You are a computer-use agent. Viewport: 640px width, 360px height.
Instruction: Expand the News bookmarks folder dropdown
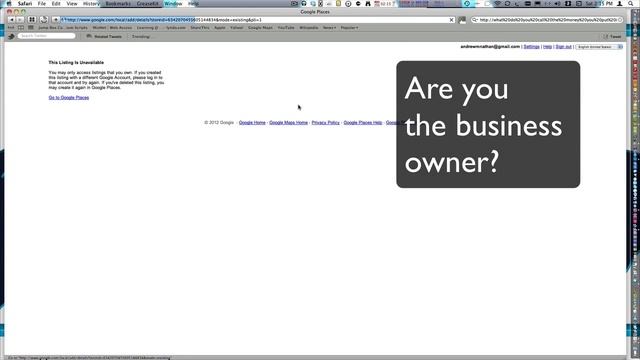(x=329, y=28)
